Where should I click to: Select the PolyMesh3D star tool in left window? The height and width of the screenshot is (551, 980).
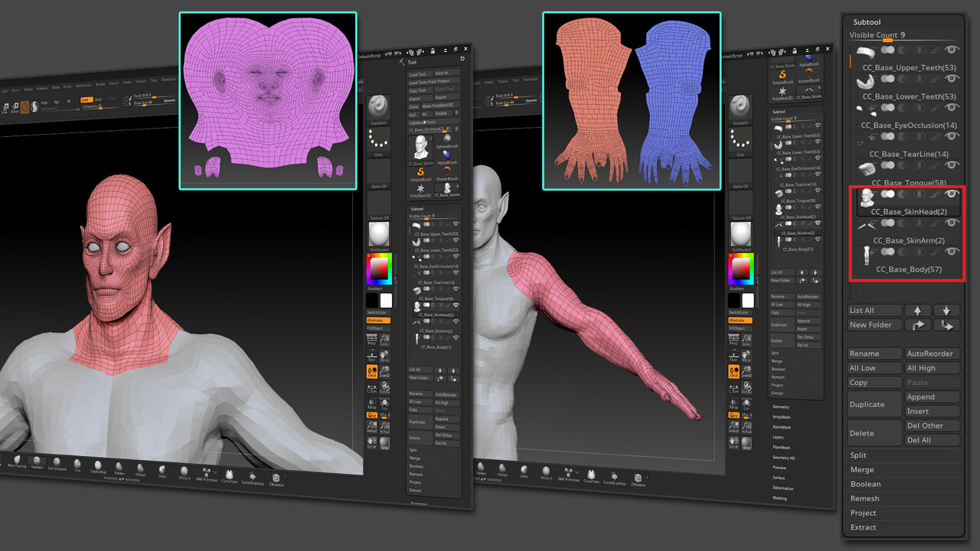pyautogui.click(x=420, y=190)
